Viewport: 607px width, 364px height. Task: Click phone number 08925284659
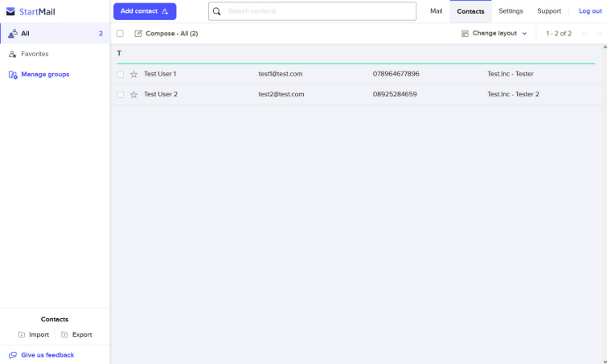coord(395,94)
